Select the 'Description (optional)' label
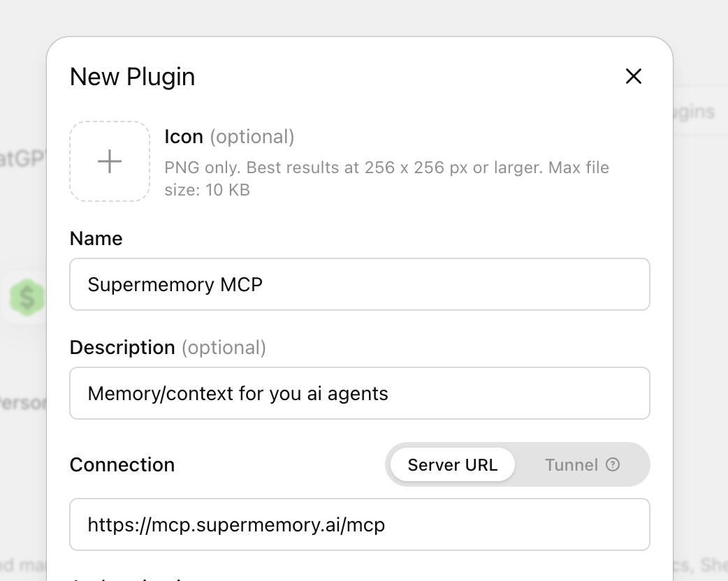728x581 pixels. click(168, 348)
